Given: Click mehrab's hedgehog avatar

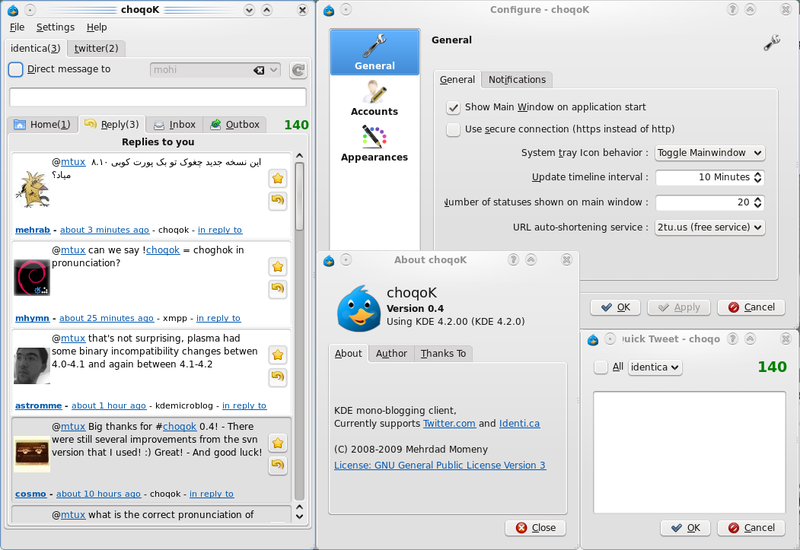Looking at the screenshot, I should pyautogui.click(x=33, y=189).
